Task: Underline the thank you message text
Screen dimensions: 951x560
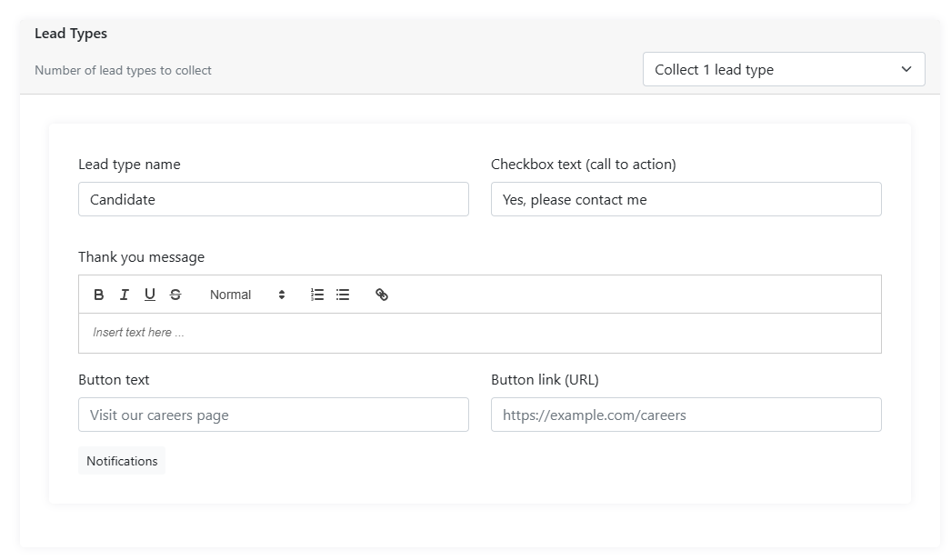Action: 150,295
